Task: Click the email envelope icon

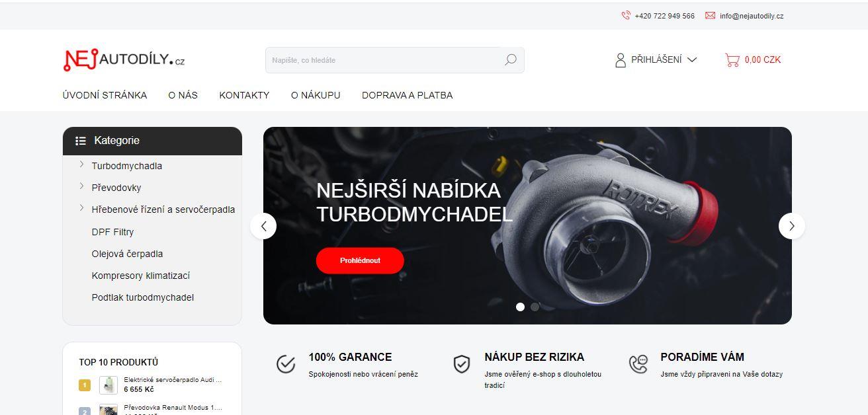Action: click(x=711, y=16)
